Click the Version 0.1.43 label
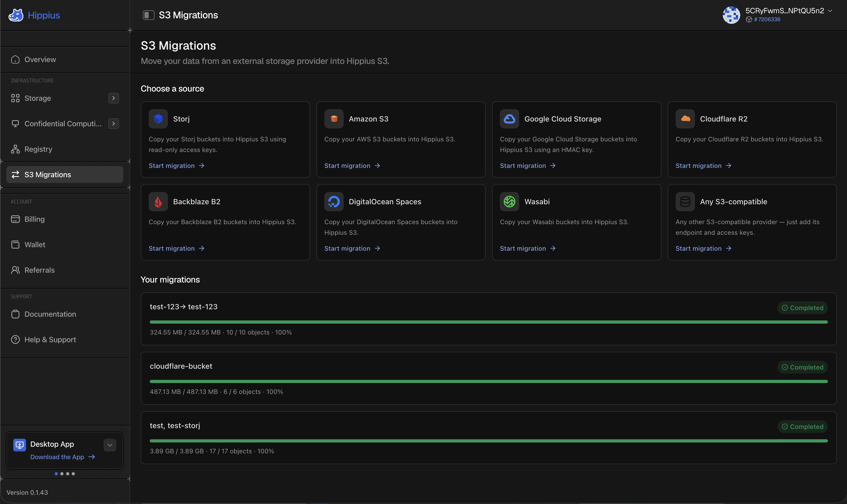Image resolution: width=847 pixels, height=504 pixels. [x=27, y=492]
